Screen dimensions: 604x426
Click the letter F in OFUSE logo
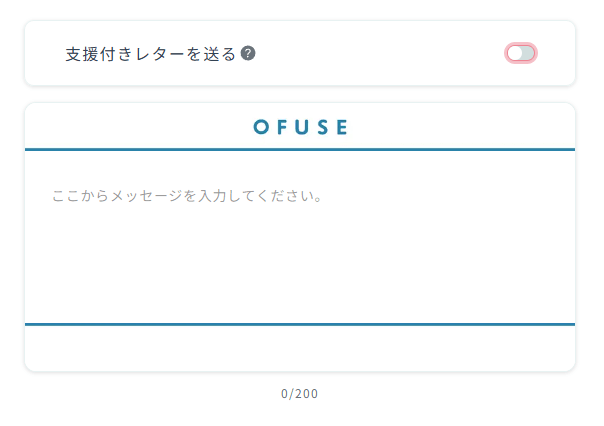coord(283,127)
